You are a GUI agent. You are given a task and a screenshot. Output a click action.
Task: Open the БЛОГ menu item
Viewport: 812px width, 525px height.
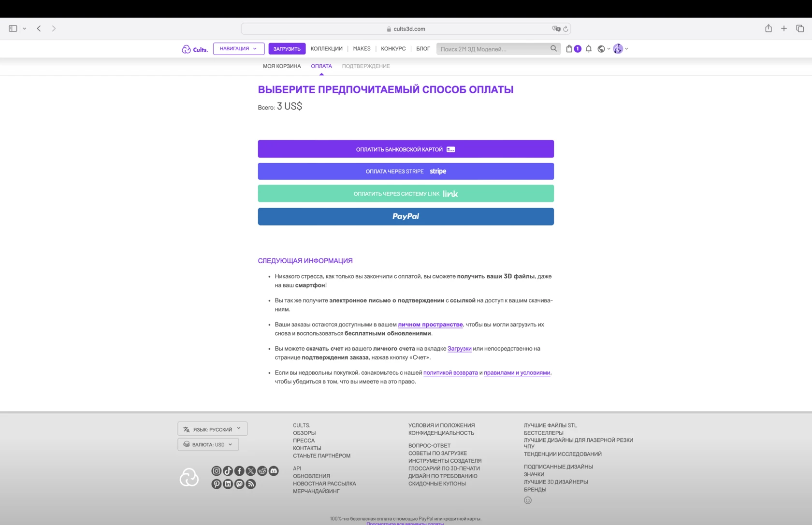pyautogui.click(x=423, y=49)
